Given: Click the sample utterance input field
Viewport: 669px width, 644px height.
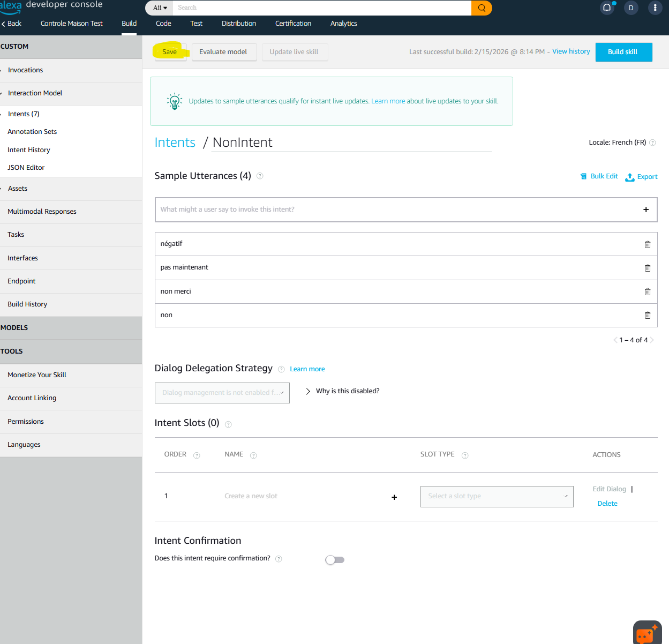Looking at the screenshot, I should tap(396, 209).
